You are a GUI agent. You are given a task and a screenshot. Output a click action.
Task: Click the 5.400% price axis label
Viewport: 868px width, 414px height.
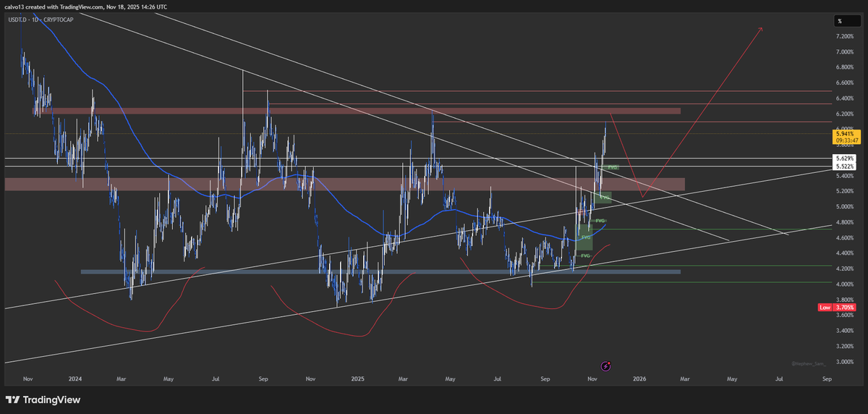pos(844,176)
